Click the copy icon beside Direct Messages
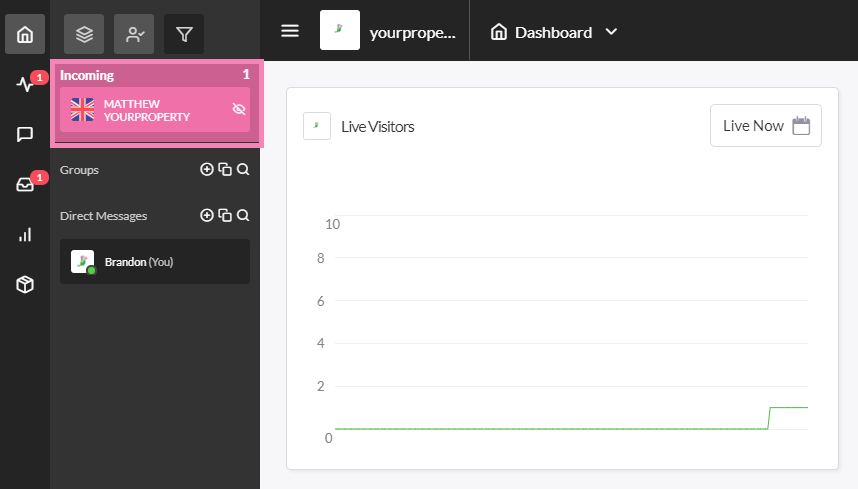Image resolution: width=858 pixels, height=489 pixels. click(x=225, y=216)
